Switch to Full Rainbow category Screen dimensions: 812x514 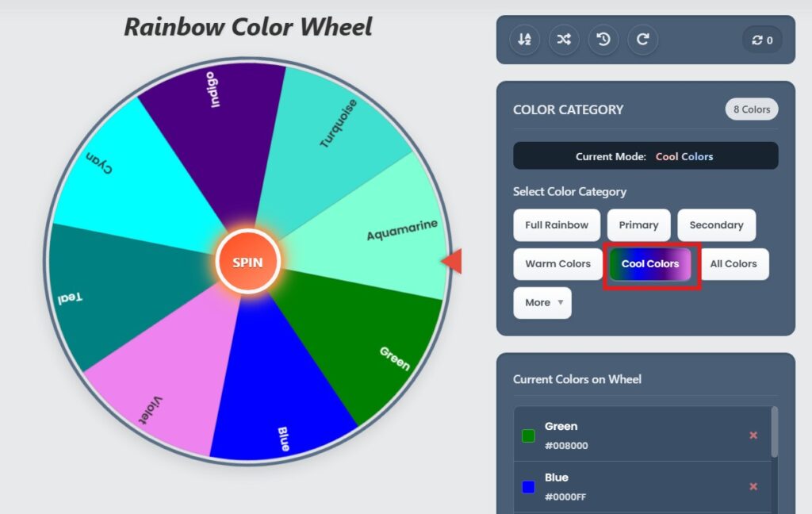557,224
